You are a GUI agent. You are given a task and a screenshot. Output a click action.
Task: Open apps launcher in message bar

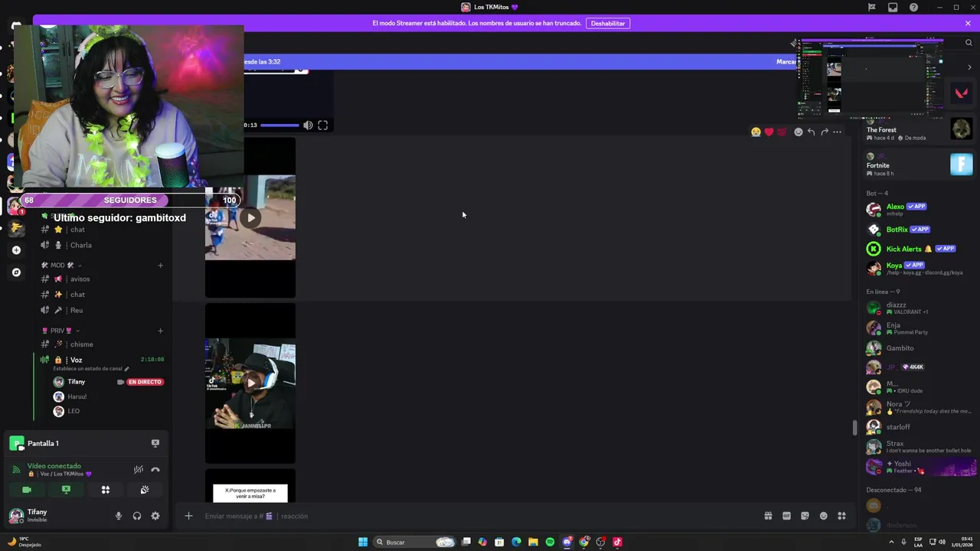point(841,516)
